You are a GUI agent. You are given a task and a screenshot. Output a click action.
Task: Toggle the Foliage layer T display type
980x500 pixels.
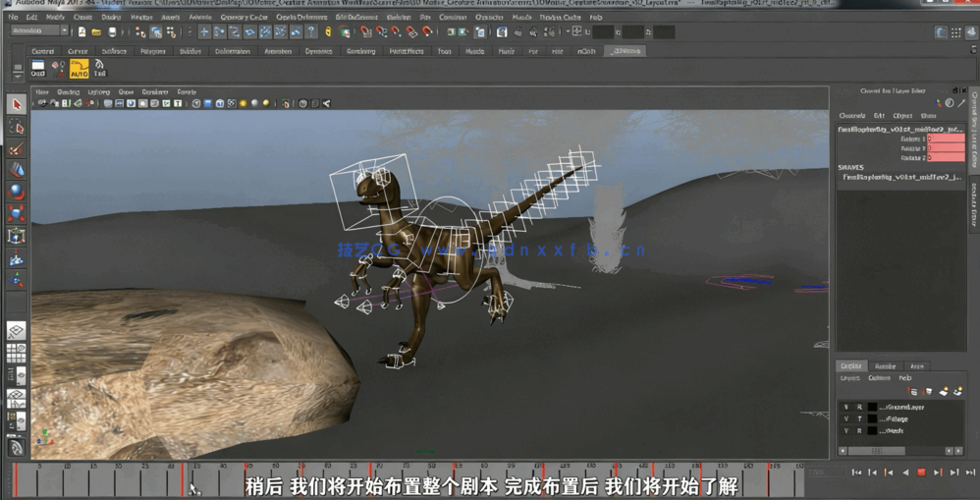[x=858, y=419]
